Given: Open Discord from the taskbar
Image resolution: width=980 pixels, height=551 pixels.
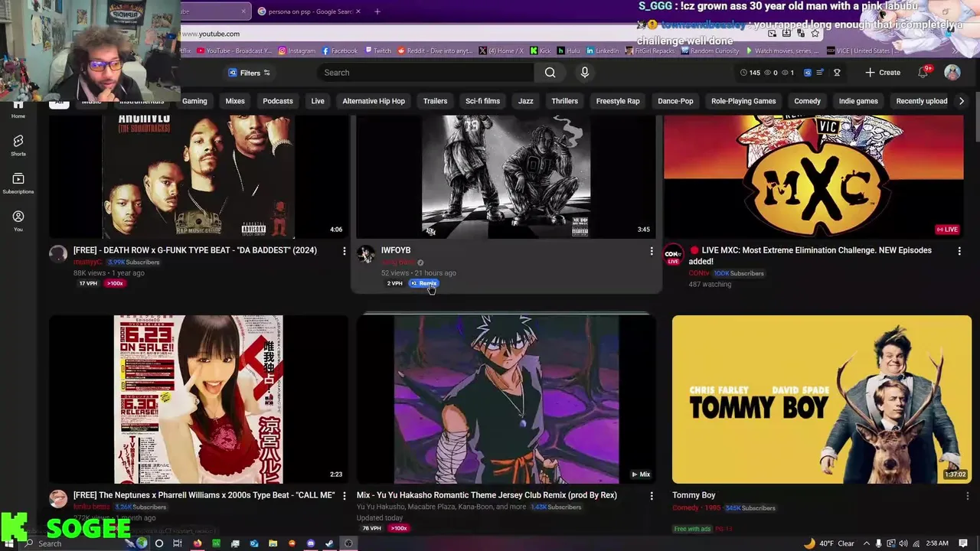Looking at the screenshot, I should pos(311,543).
